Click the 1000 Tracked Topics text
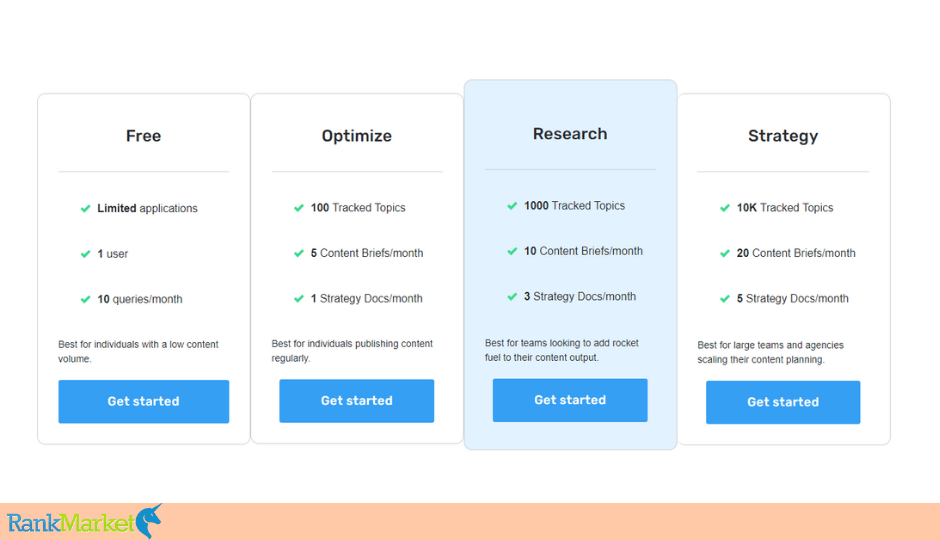940x540 pixels. pyautogui.click(x=574, y=206)
